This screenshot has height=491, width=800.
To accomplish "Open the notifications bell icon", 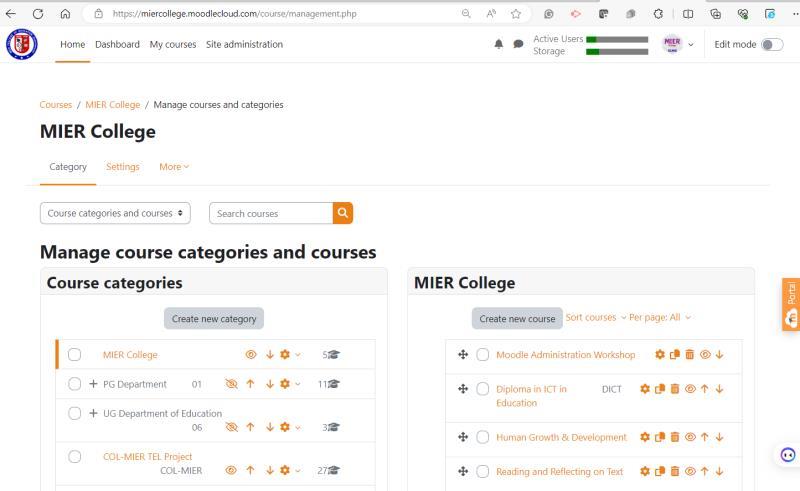I will pos(498,44).
